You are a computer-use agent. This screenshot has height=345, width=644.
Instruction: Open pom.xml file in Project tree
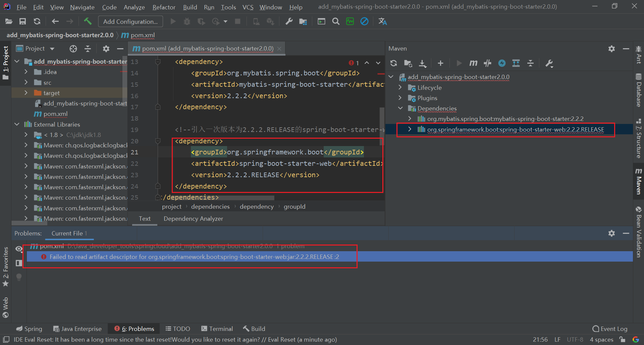(x=55, y=114)
